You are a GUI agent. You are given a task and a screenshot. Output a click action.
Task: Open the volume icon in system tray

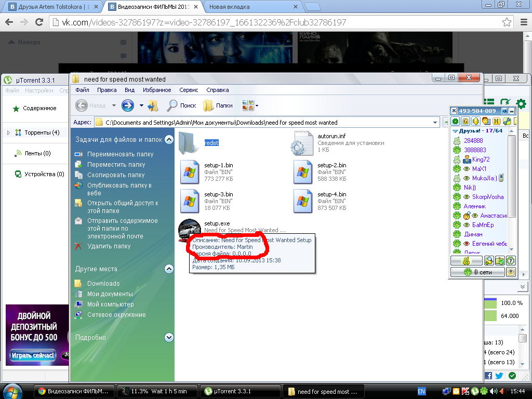[494, 391]
